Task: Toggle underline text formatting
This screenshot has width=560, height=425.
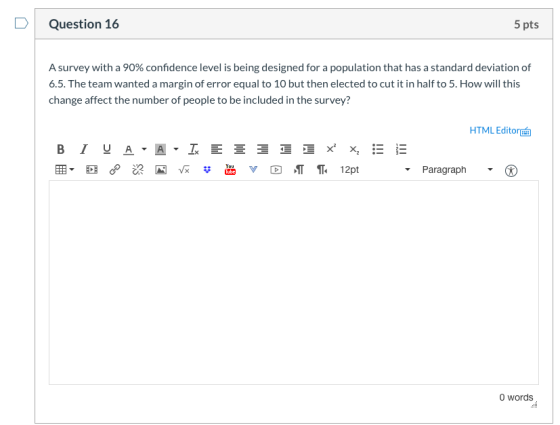Action: [x=106, y=149]
